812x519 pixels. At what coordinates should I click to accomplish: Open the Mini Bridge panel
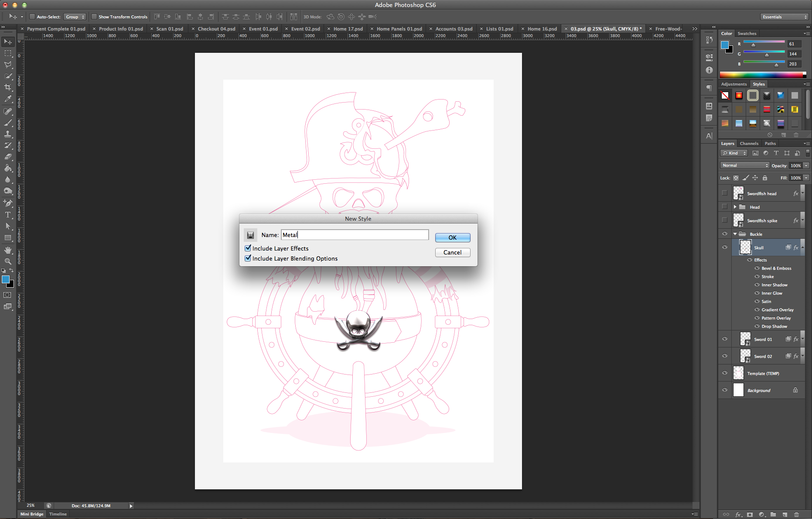point(32,514)
